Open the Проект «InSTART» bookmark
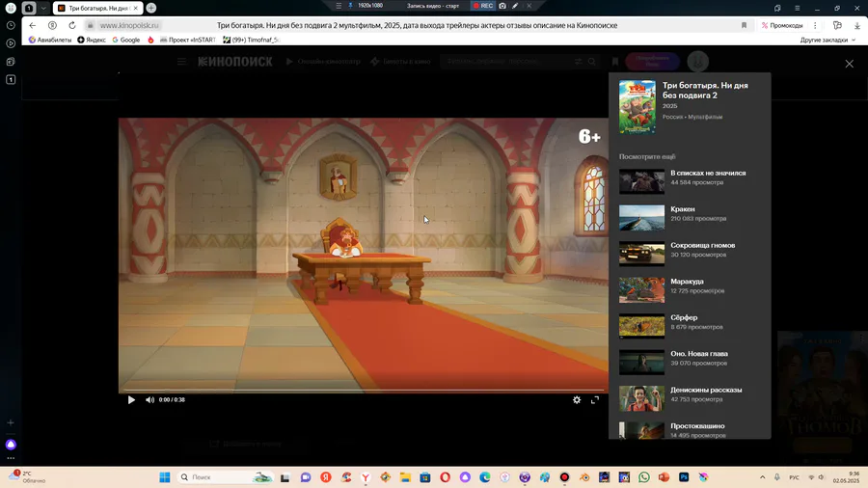Image resolution: width=868 pixels, height=488 pixels. (188, 40)
